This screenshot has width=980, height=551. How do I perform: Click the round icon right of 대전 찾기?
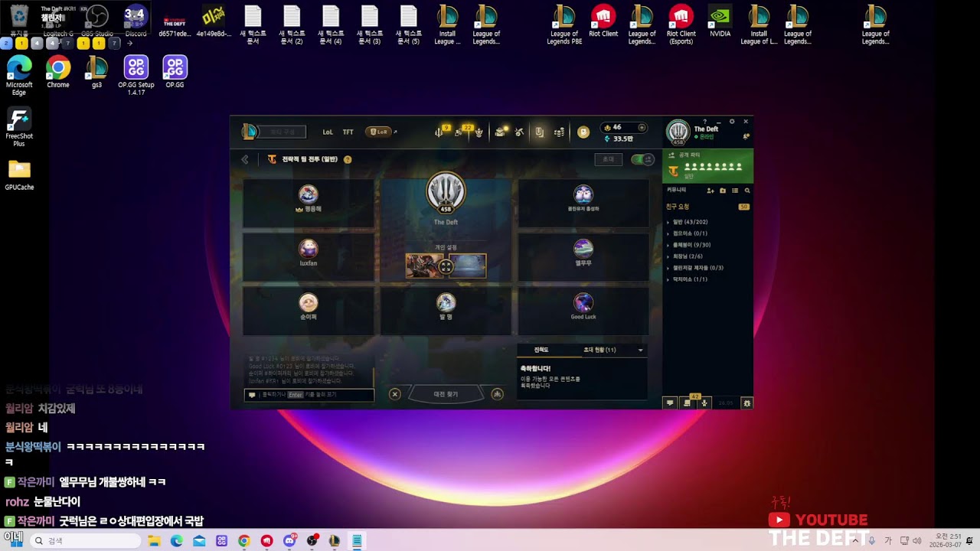pyautogui.click(x=498, y=394)
